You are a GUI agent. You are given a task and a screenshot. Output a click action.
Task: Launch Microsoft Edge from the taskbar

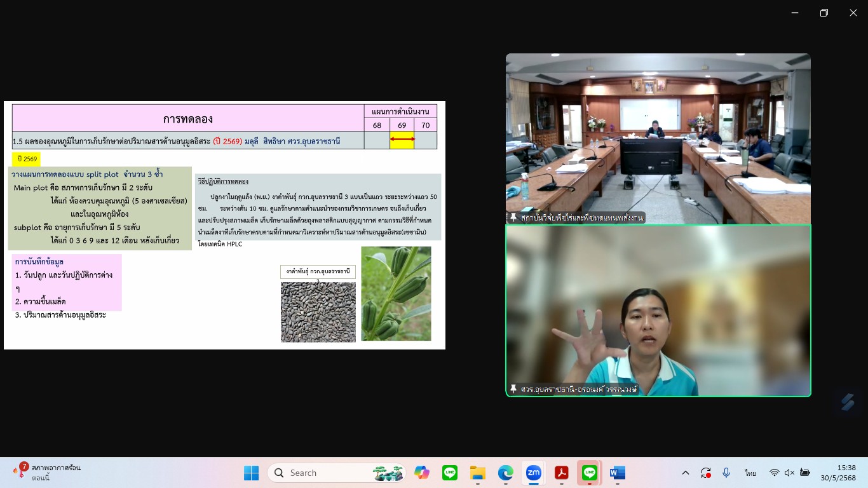click(x=505, y=473)
